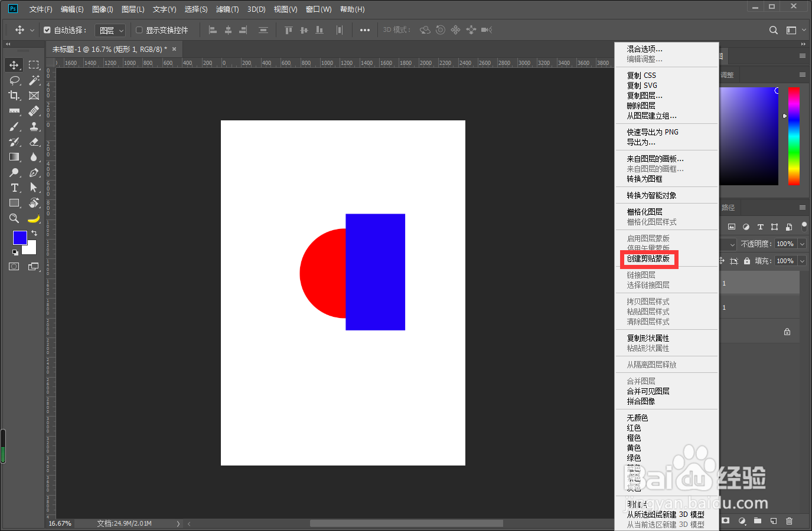Select the Blur droplet tool
The image size is (812, 531).
(x=34, y=157)
